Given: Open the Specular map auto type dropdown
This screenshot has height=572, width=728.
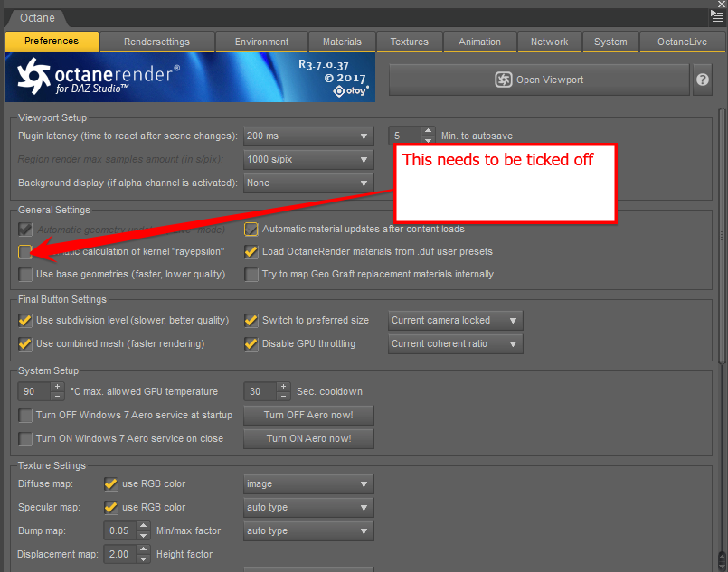Looking at the screenshot, I should pos(308,508).
